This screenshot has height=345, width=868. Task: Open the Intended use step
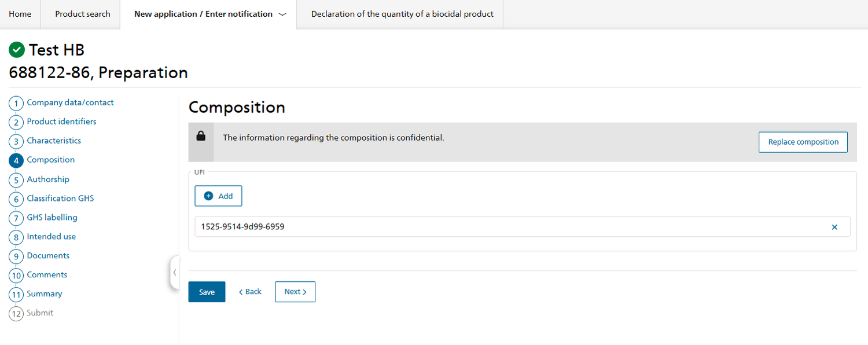[51, 237]
